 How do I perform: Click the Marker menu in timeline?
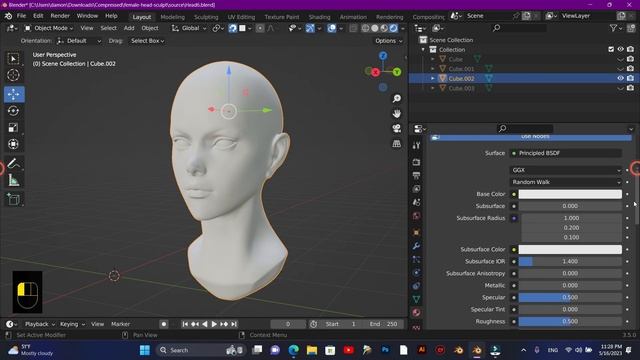click(120, 324)
